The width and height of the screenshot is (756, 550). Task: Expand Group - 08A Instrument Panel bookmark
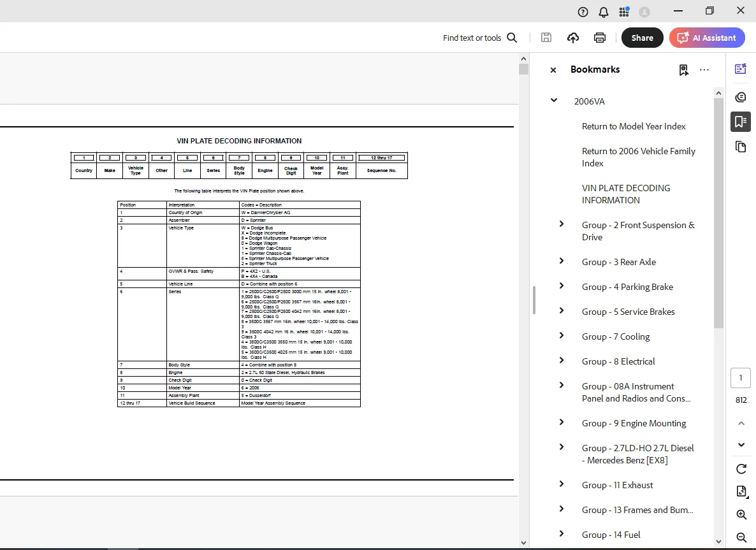point(561,385)
